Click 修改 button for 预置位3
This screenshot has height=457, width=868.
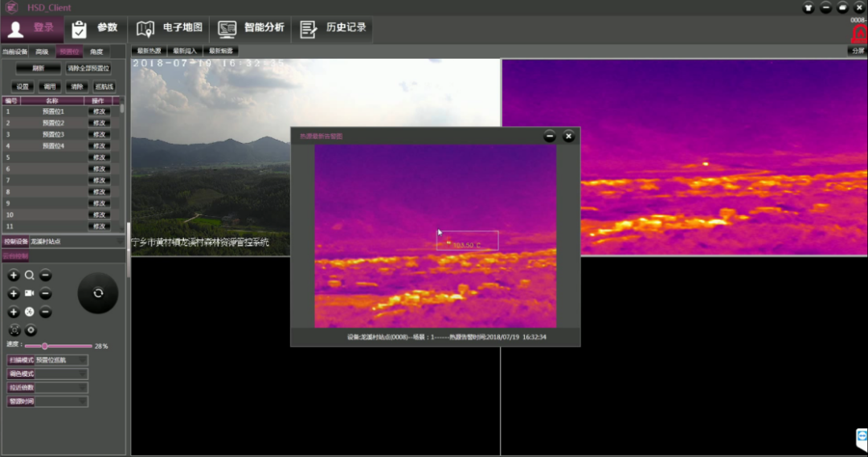[x=100, y=134]
